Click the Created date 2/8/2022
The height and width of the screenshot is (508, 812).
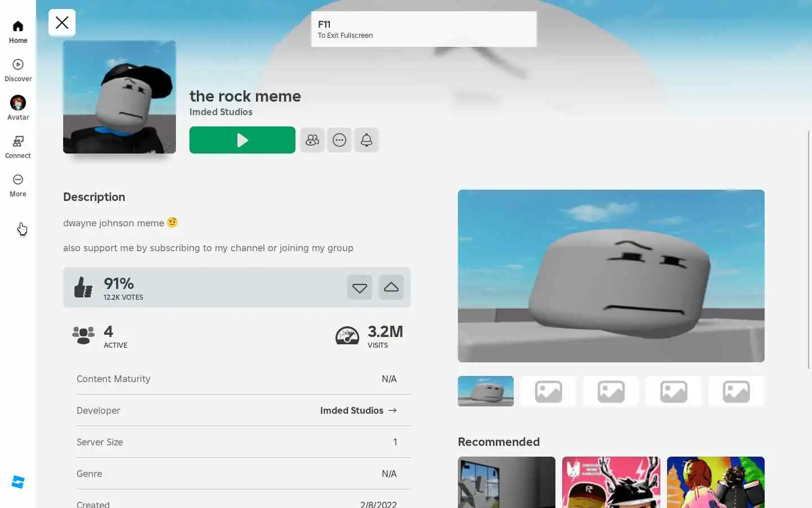(378, 504)
